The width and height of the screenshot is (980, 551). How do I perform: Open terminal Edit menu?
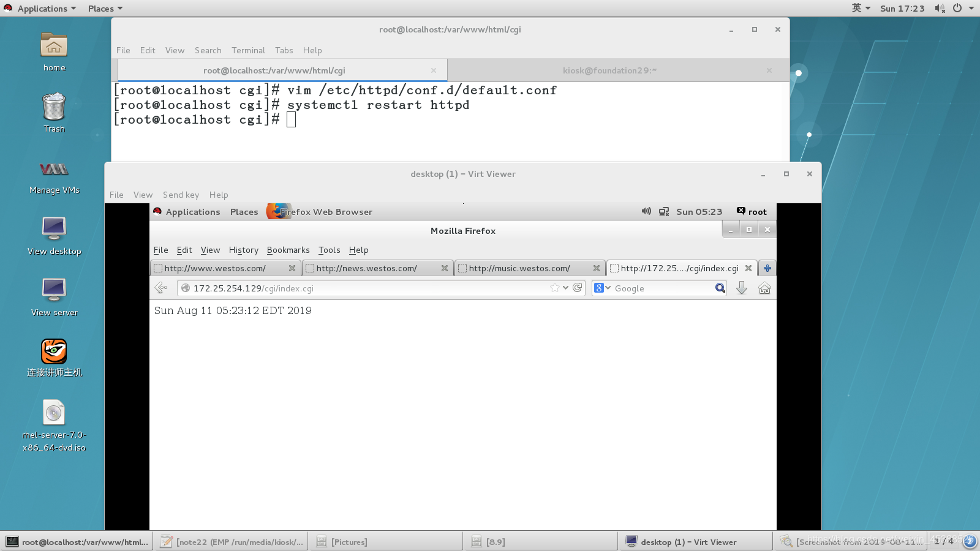[x=148, y=50]
